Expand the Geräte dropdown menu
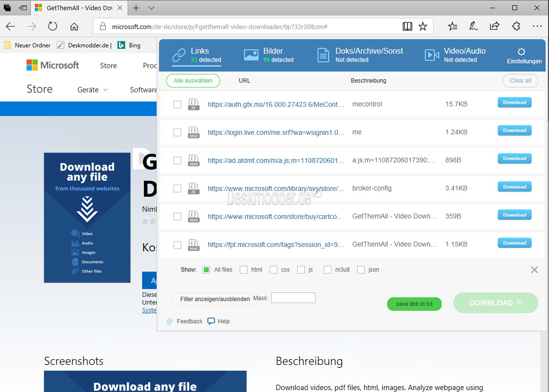Image resolution: width=549 pixels, height=392 pixels. (x=92, y=90)
